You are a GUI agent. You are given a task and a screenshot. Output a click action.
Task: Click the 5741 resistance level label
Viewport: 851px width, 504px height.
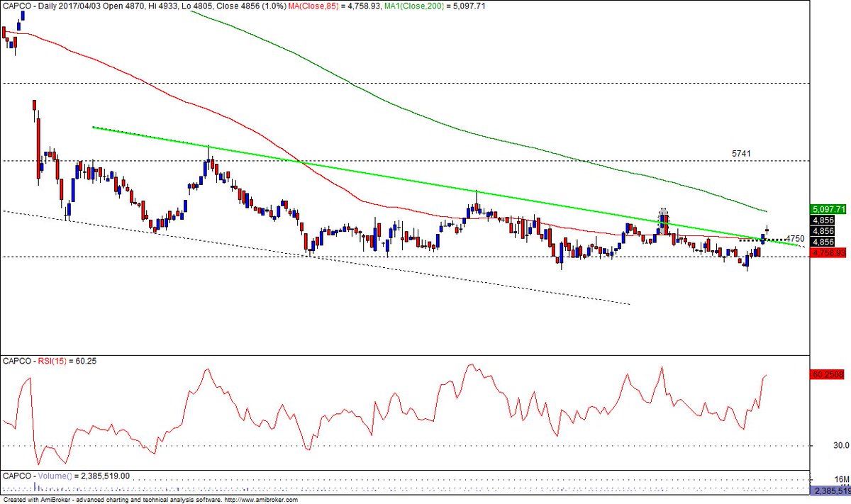click(741, 153)
